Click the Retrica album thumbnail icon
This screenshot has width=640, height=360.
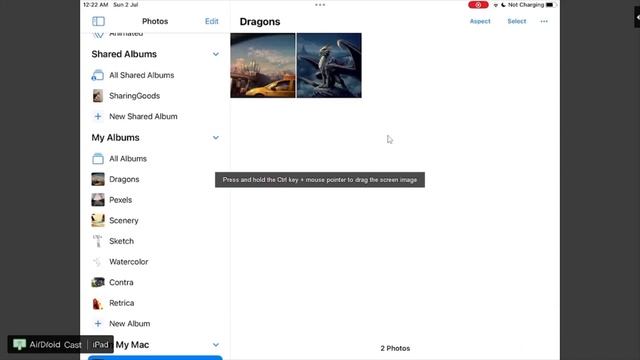click(x=98, y=303)
